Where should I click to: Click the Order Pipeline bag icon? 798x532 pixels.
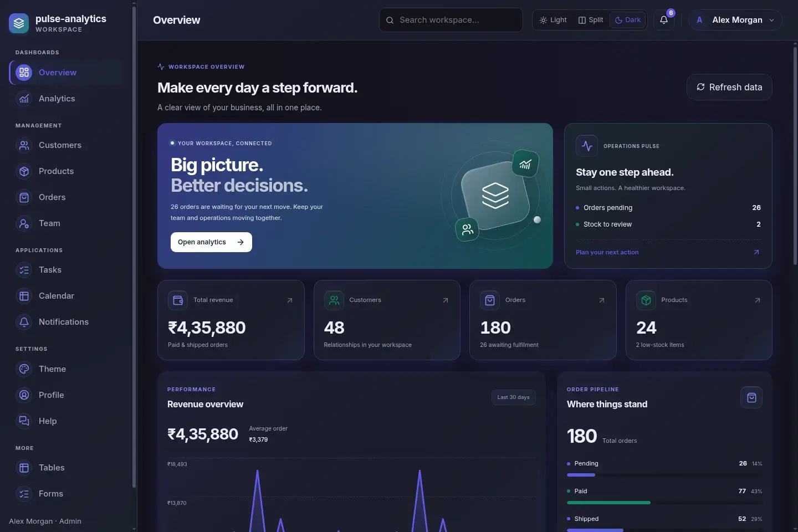click(x=751, y=397)
